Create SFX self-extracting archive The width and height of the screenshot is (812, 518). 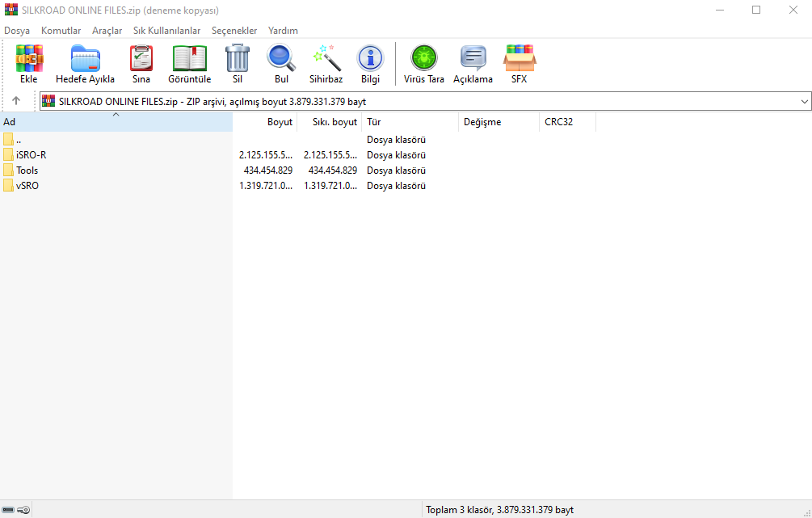pyautogui.click(x=519, y=64)
